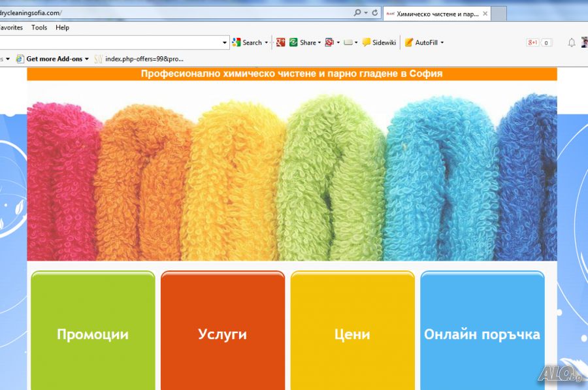Click the grey rectangular toolbar icon
Viewport: 588px width, 390px height.
point(348,42)
